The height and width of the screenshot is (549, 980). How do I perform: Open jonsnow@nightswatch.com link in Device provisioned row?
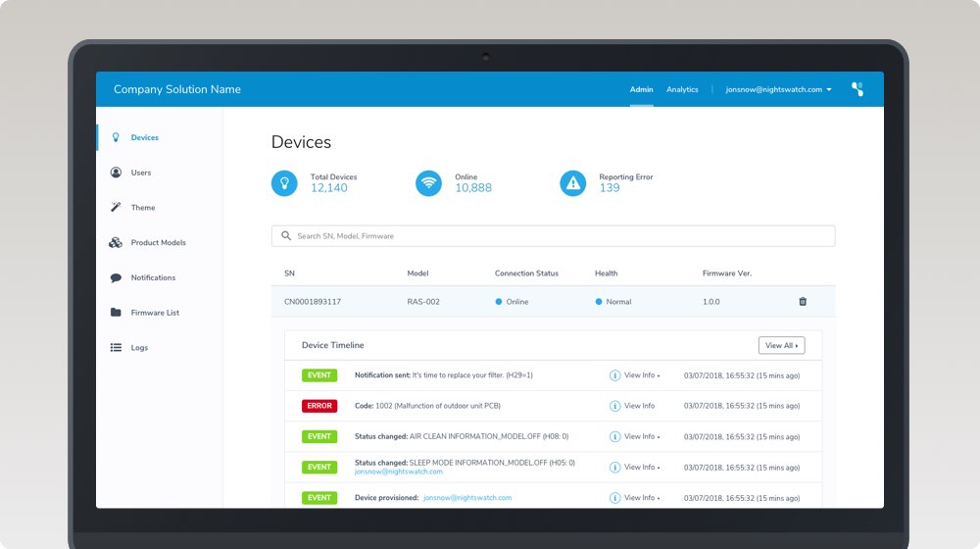(467, 498)
